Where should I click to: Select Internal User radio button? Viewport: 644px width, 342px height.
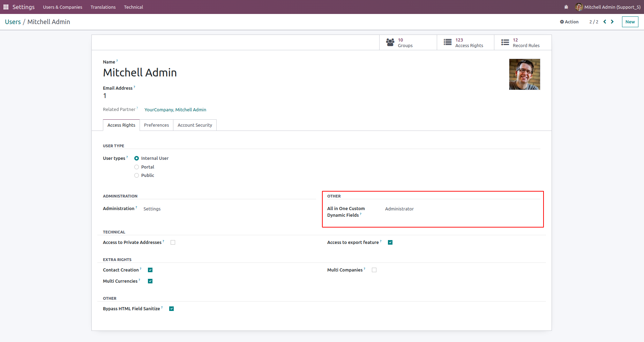tap(137, 158)
